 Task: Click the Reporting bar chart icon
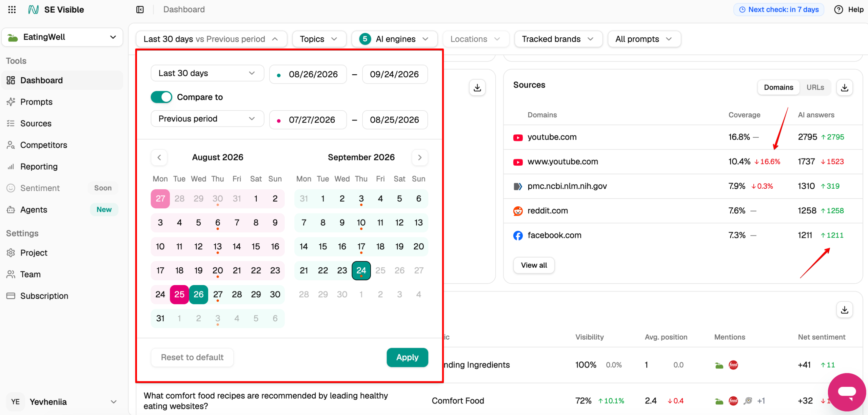click(x=11, y=167)
